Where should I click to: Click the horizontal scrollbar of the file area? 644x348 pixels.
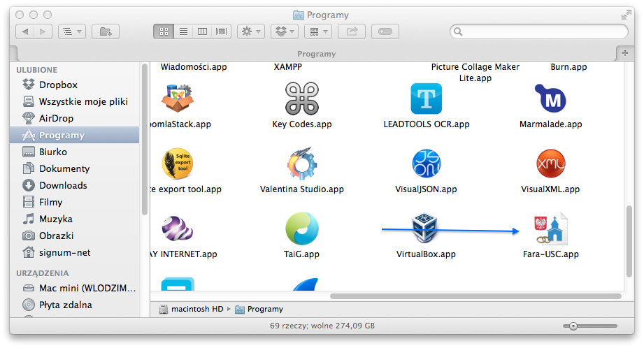[475, 296]
